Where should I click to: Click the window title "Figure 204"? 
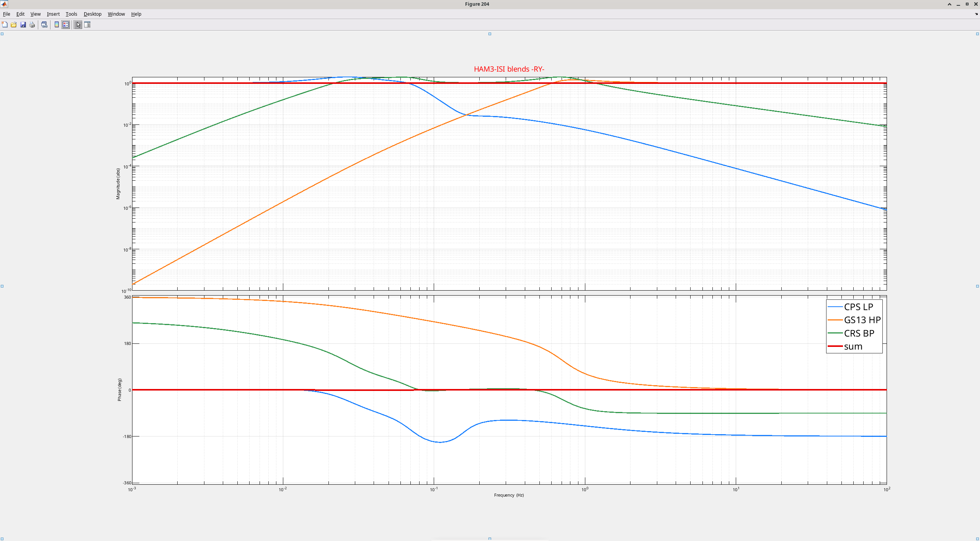[x=477, y=4]
